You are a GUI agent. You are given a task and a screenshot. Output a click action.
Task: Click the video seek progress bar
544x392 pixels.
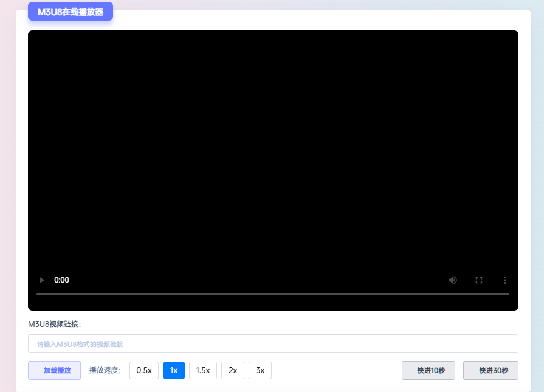pos(272,294)
